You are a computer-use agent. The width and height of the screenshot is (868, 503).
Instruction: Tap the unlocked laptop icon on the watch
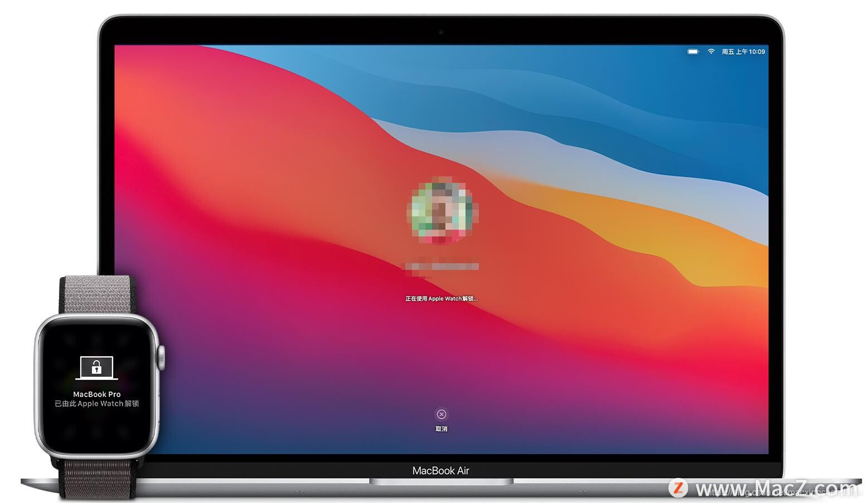pos(96,368)
